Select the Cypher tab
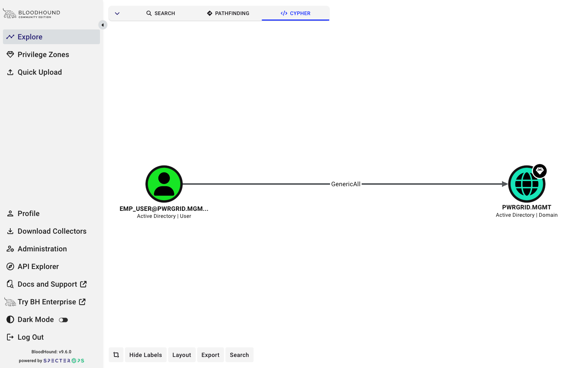Screen dimensions: 588x368 pyautogui.click(x=295, y=13)
